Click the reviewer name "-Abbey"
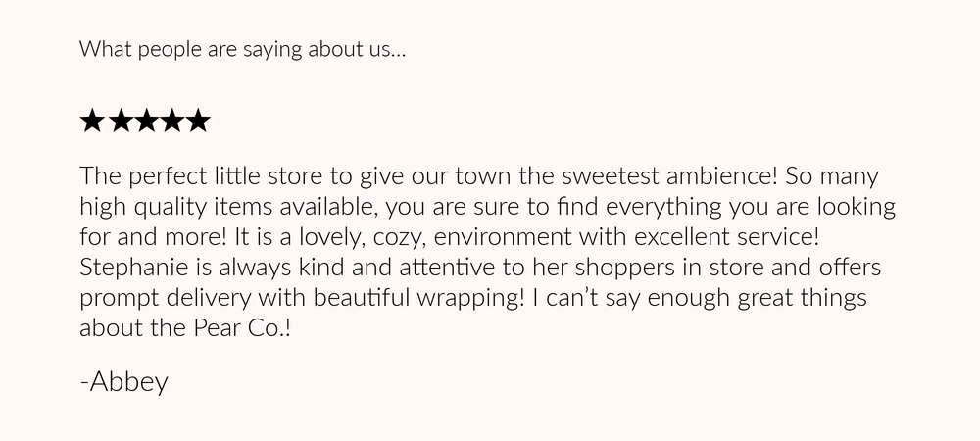 coord(123,381)
